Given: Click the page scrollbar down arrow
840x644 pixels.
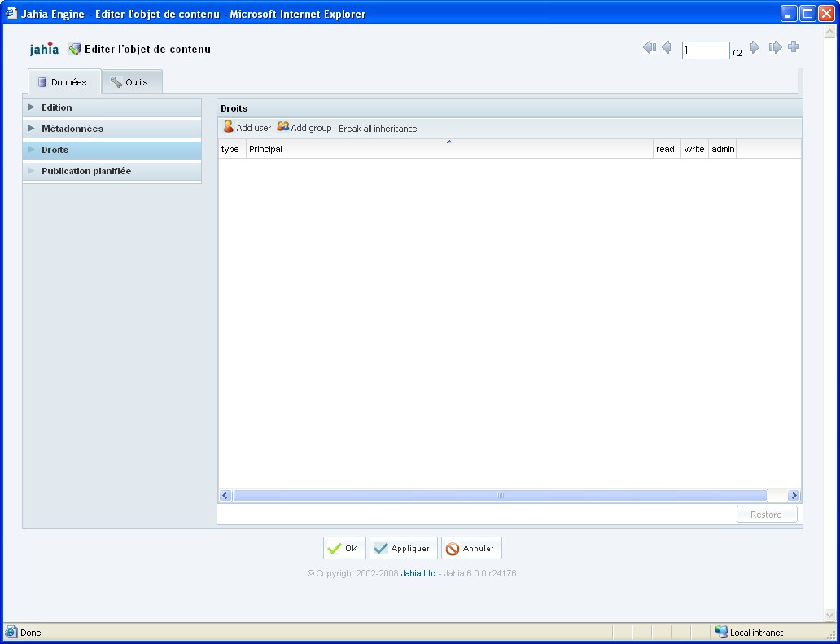Looking at the screenshot, I should [829, 615].
